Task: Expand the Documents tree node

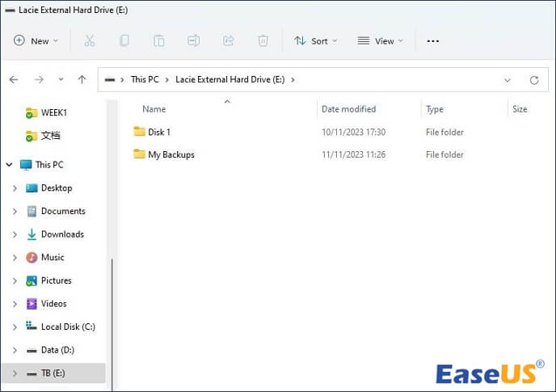Action: point(15,211)
